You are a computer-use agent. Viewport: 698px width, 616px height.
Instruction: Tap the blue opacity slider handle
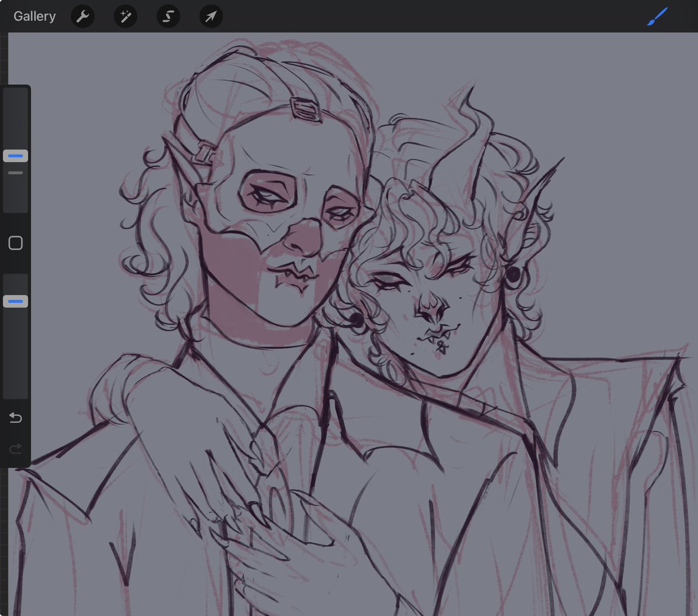[15, 300]
